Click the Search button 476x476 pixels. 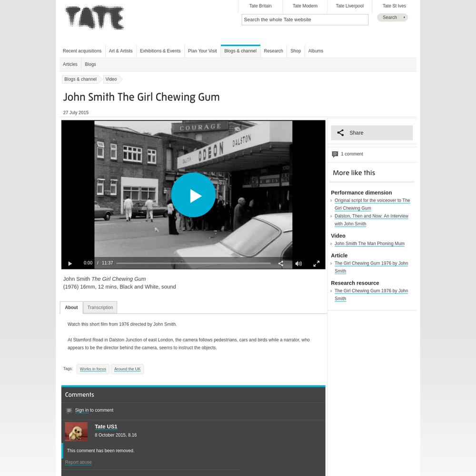pos(392,17)
